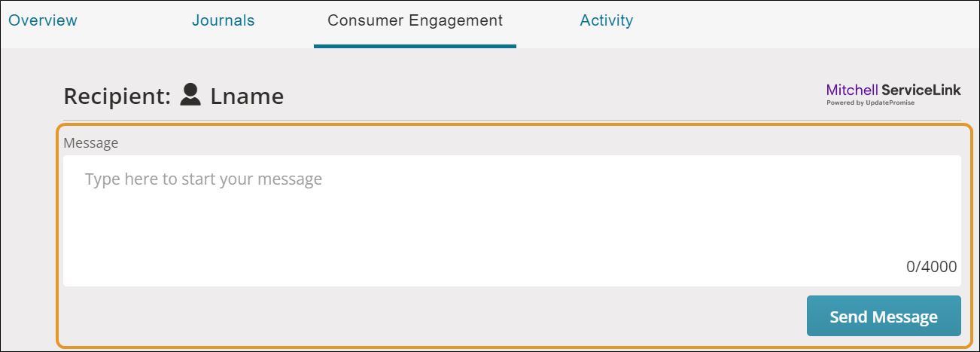Click the 0/4000 character counter
Viewport: 980px width, 352px height.
coord(931,266)
